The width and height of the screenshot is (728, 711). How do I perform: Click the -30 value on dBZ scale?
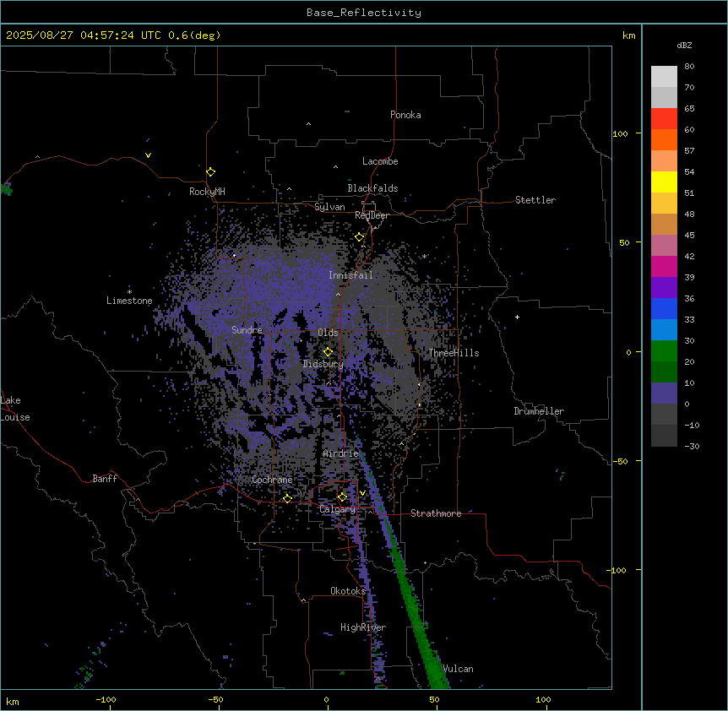692,446
